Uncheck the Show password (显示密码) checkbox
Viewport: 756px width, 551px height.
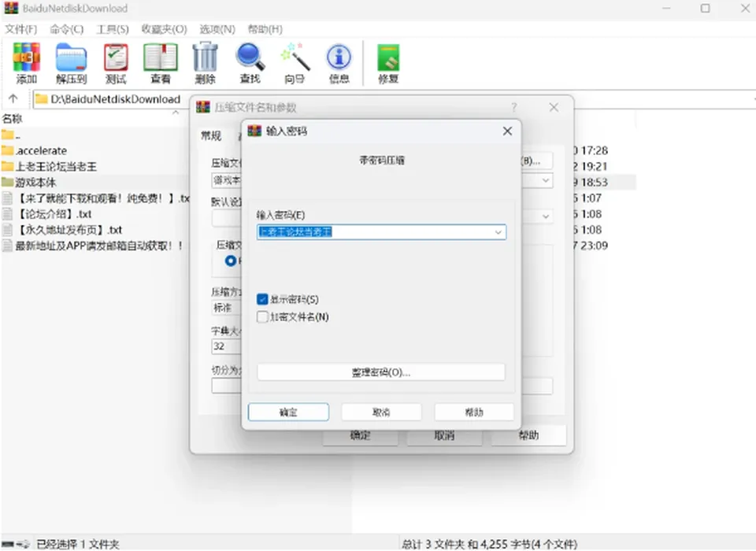[x=262, y=299]
